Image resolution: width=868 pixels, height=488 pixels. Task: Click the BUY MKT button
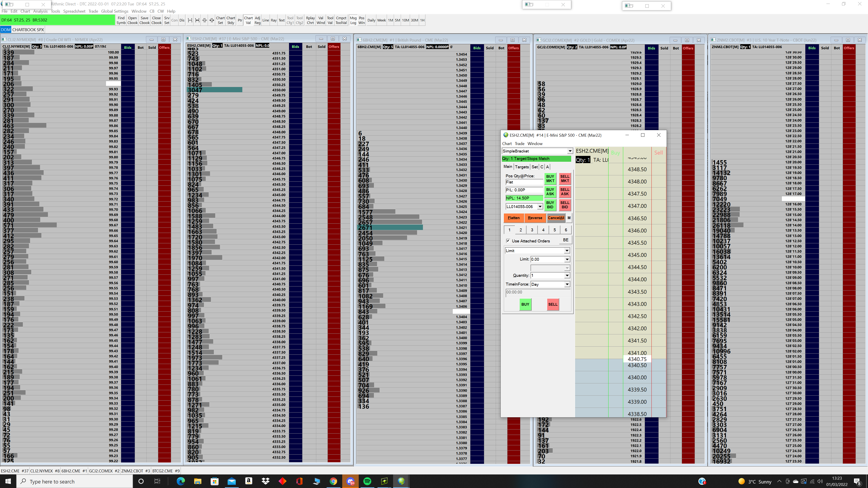[550, 178]
